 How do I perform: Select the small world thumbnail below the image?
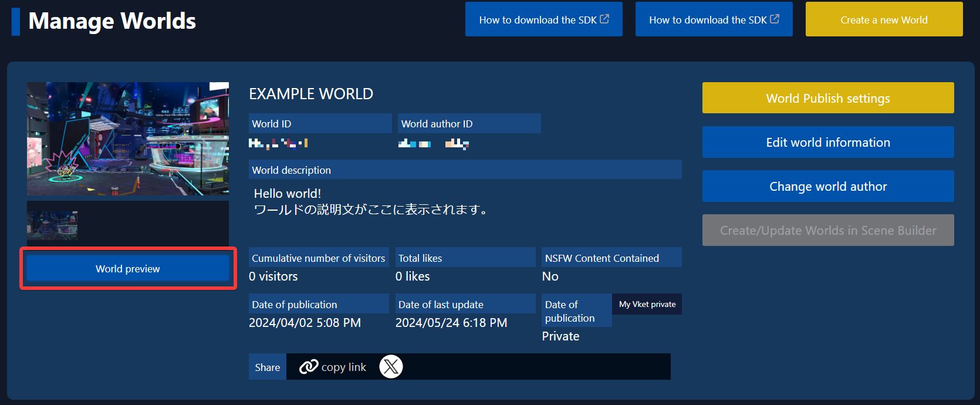coord(52,225)
